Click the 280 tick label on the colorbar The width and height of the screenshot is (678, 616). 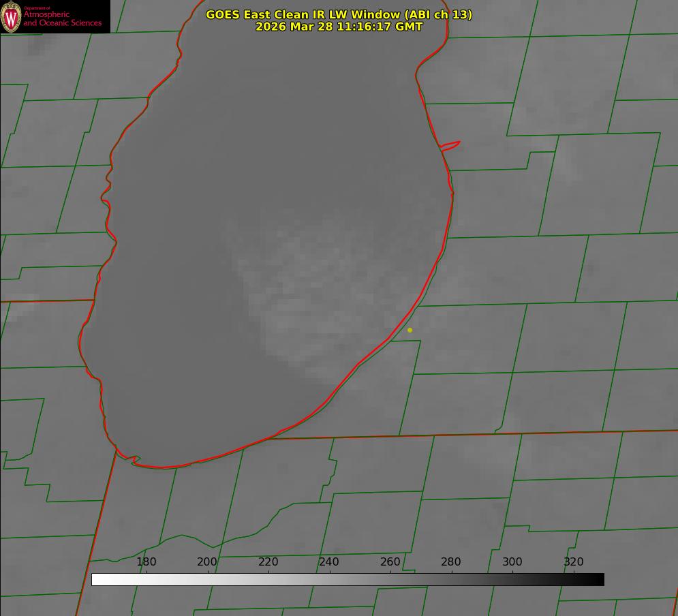point(451,561)
